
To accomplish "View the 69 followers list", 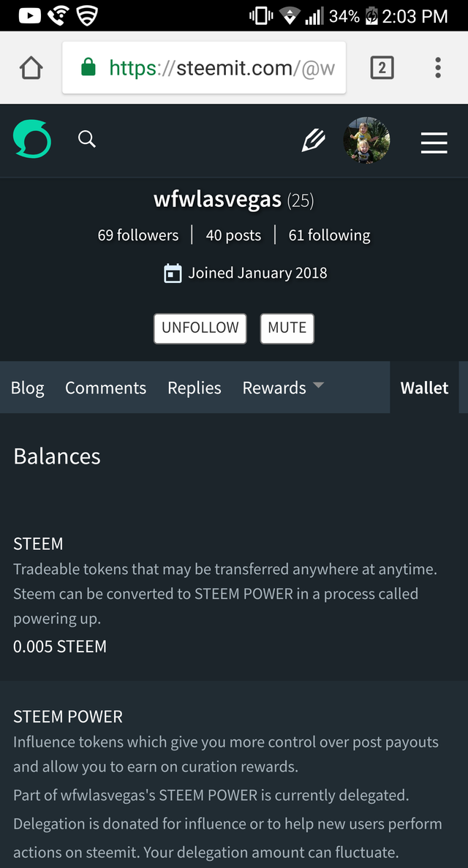I will click(x=138, y=235).
